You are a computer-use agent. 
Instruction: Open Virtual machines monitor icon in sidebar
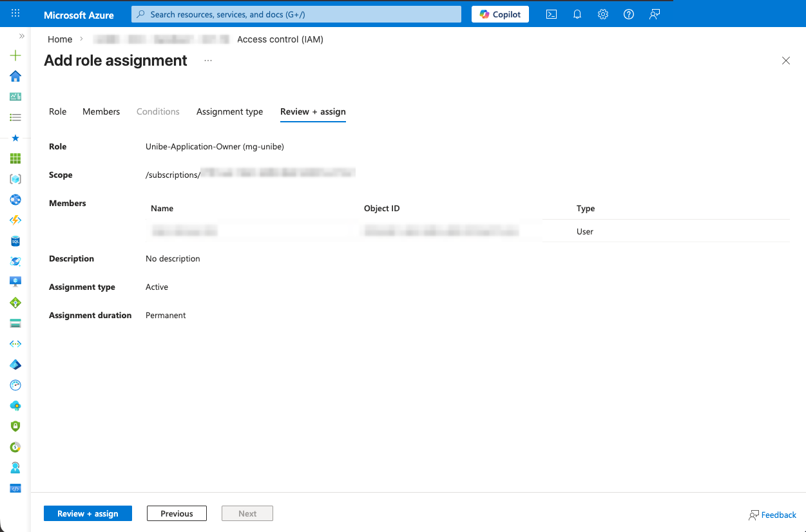tap(15, 282)
